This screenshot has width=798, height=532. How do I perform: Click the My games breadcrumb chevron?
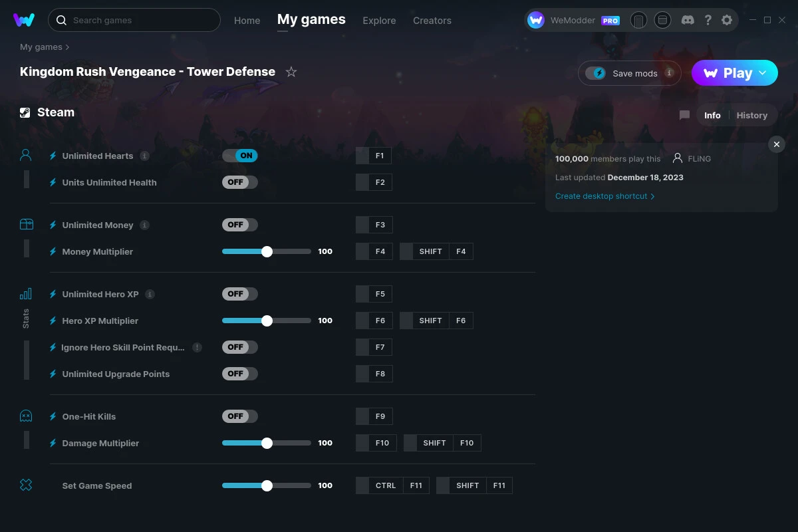[x=67, y=47]
